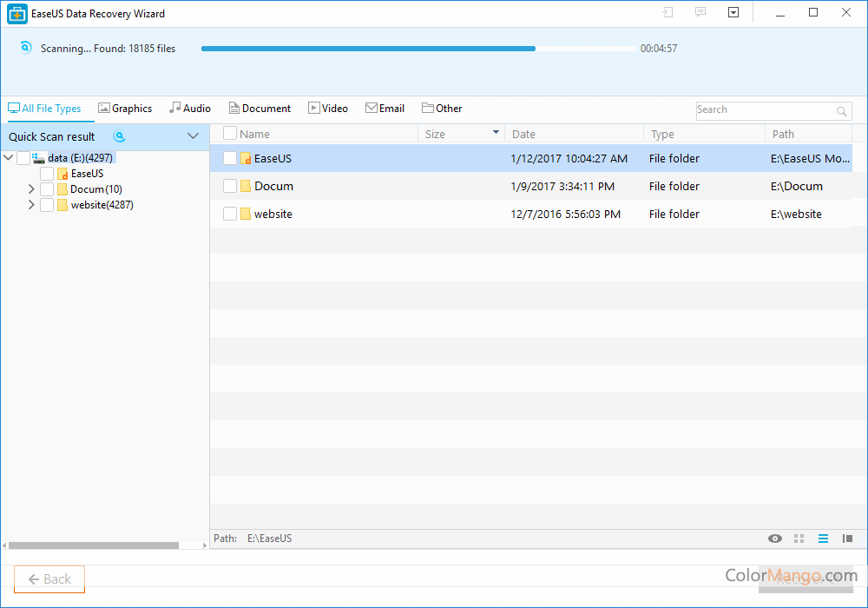
Task: Check the EaseUS folder row checkbox
Action: (x=230, y=158)
